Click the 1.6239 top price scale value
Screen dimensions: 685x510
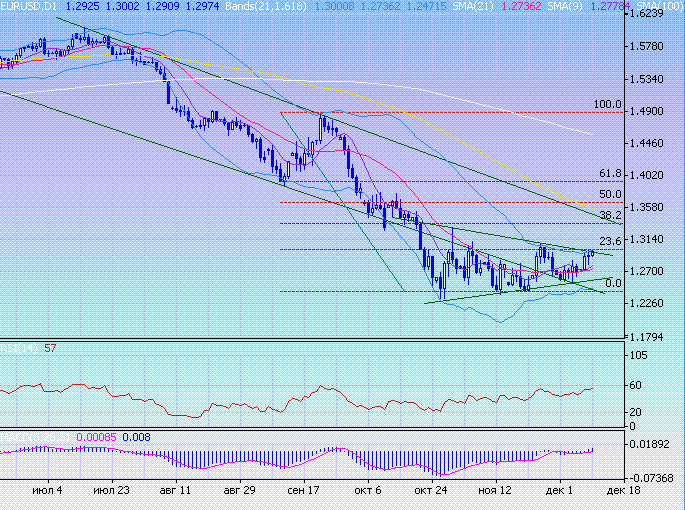tap(656, 15)
